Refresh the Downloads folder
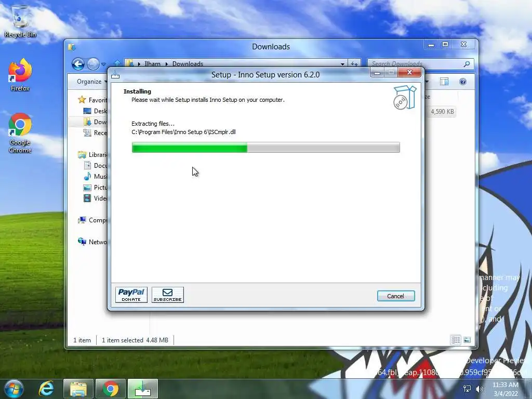The image size is (532, 399). tap(354, 63)
